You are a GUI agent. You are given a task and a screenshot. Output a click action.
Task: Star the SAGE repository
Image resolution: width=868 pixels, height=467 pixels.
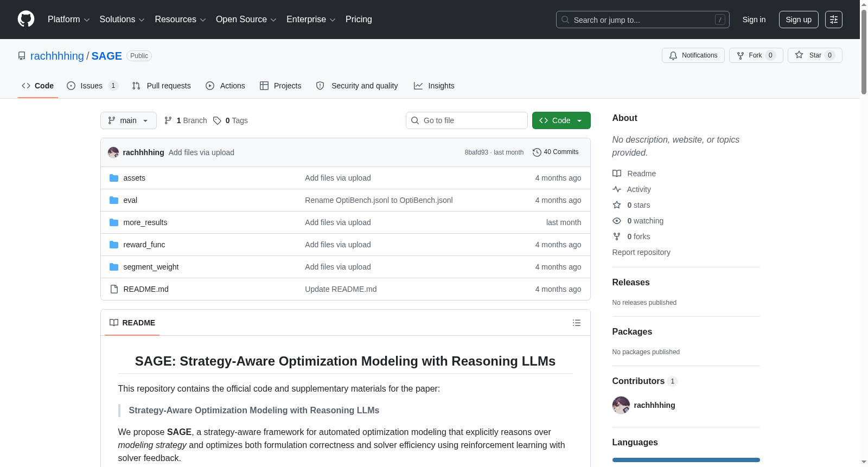click(815, 55)
